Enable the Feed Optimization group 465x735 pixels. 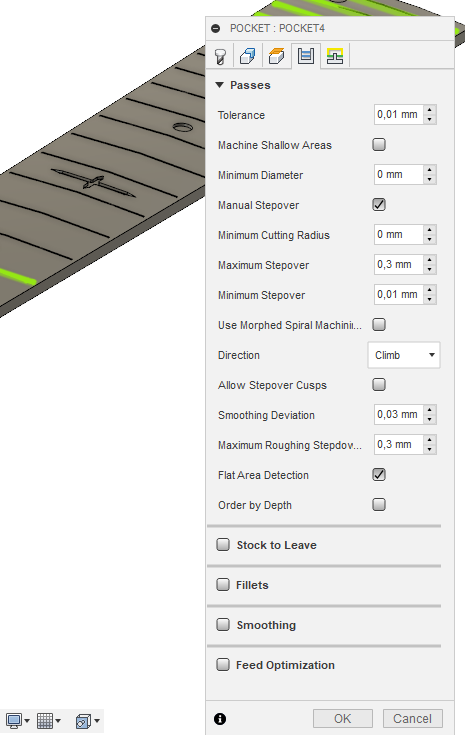click(223, 665)
